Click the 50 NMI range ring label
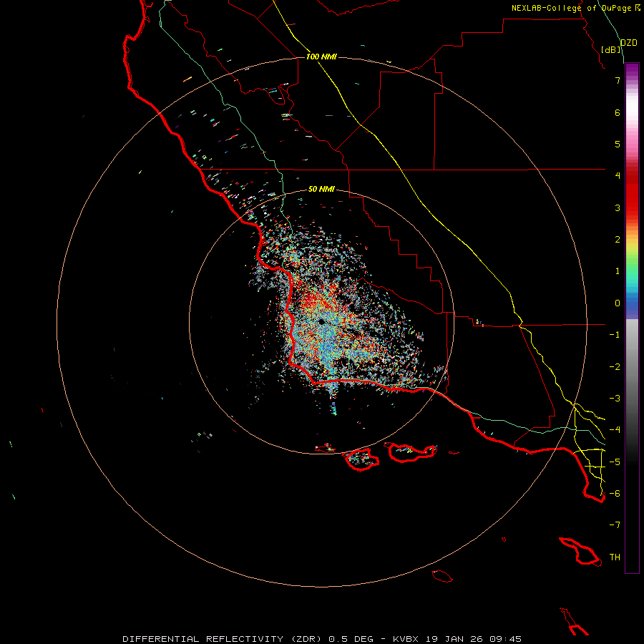644x644 pixels. pyautogui.click(x=321, y=189)
